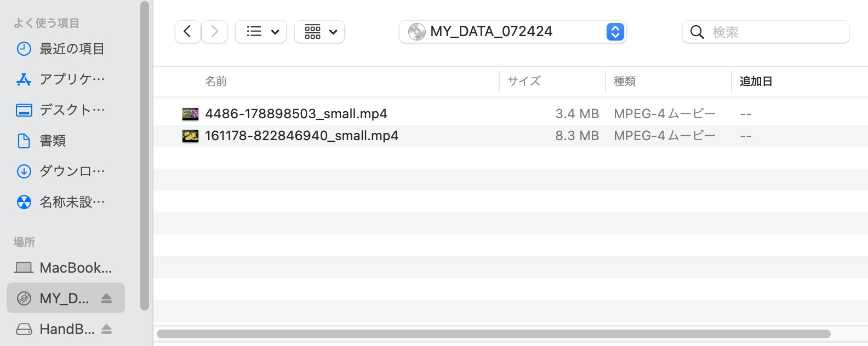Click the disc icon in the location popup

(x=417, y=32)
